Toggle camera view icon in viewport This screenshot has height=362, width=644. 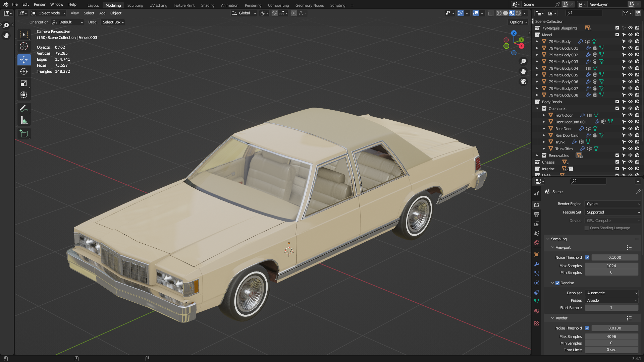(523, 81)
